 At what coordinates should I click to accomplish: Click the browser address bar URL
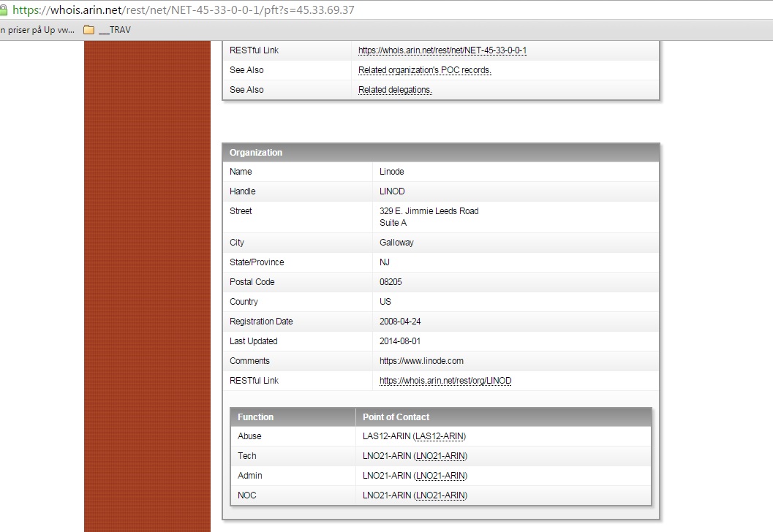(184, 9)
